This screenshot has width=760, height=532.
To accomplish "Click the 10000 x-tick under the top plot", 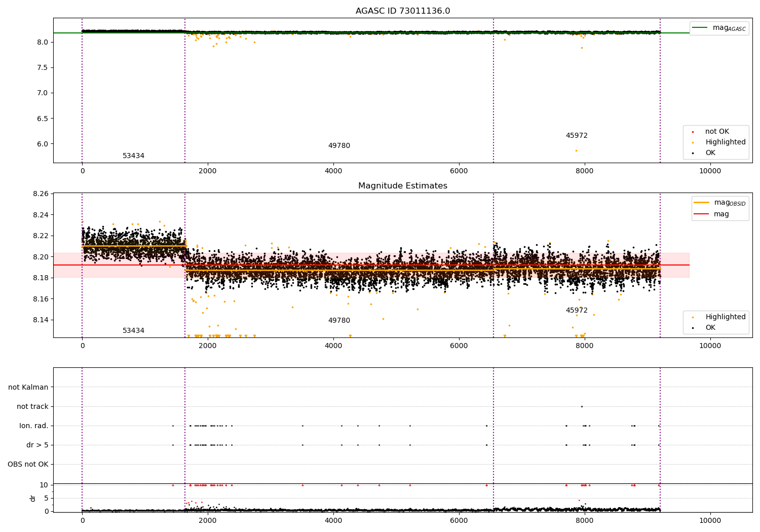I will [710, 171].
